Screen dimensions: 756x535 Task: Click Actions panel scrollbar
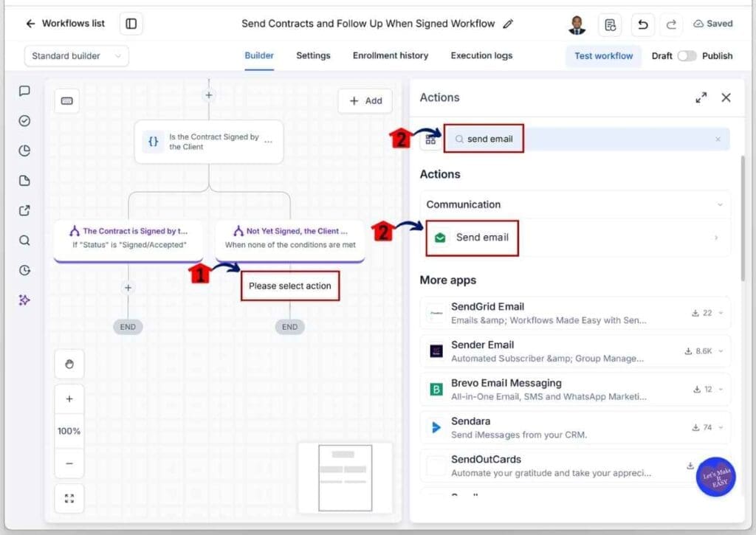point(743,218)
